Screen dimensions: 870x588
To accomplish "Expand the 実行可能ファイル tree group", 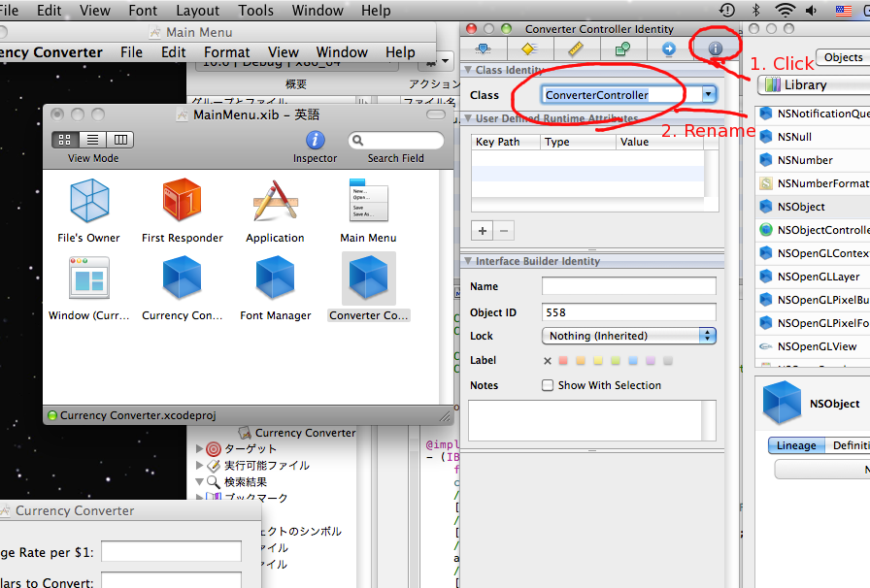I will (199, 466).
